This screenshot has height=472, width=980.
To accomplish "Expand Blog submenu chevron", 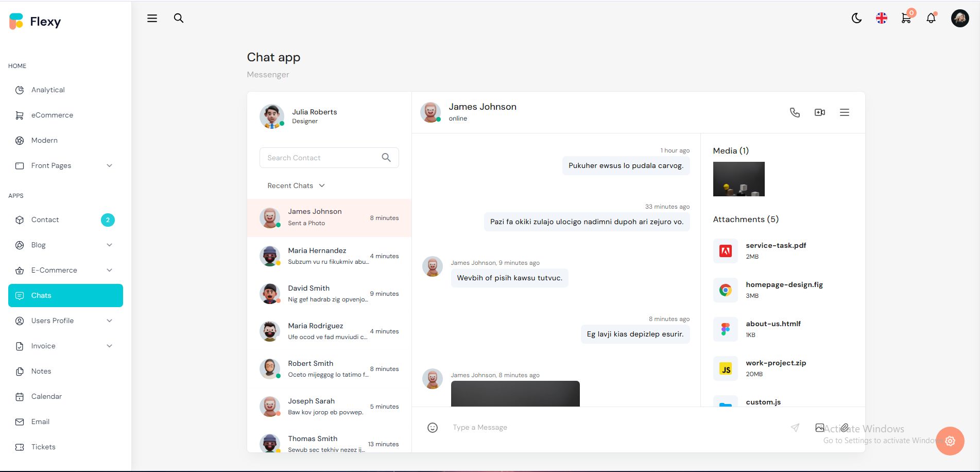I will (109, 245).
